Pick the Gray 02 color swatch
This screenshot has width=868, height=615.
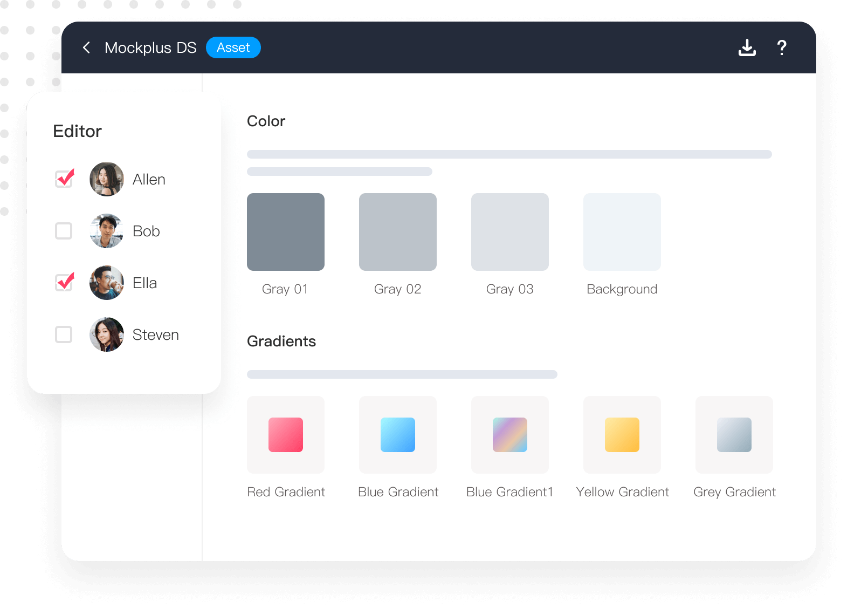coord(398,232)
